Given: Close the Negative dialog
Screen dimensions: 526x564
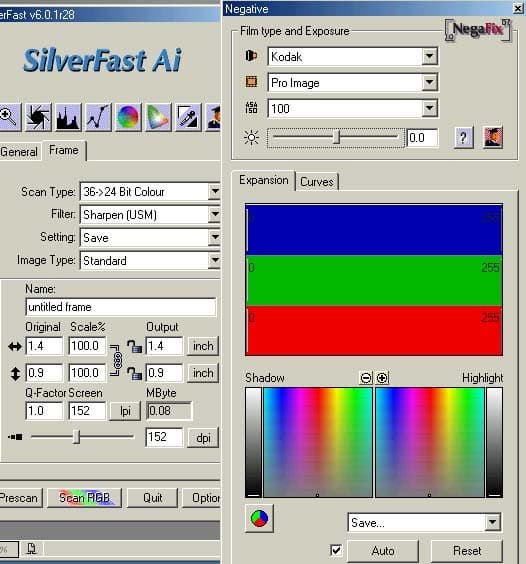Looking at the screenshot, I should point(518,8).
